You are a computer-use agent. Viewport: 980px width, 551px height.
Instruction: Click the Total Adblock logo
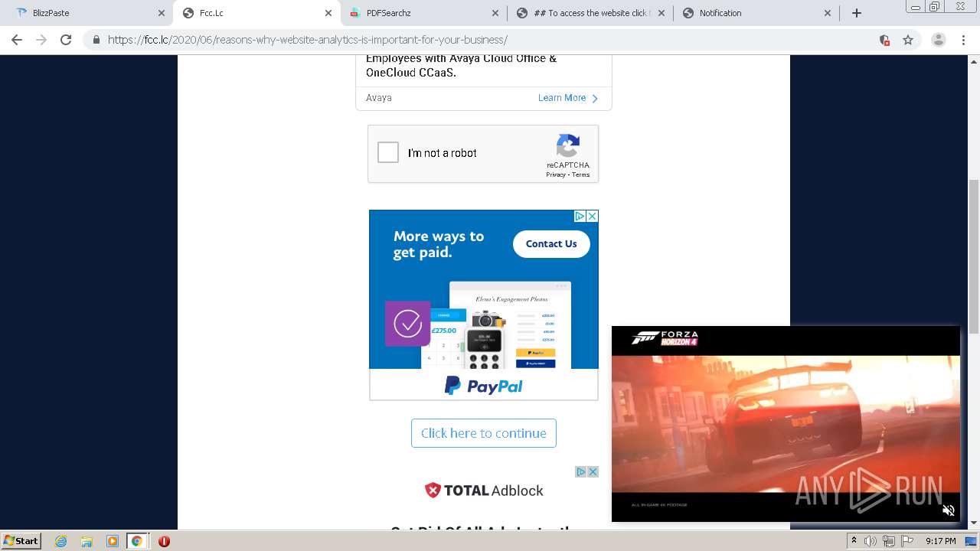[x=484, y=491]
